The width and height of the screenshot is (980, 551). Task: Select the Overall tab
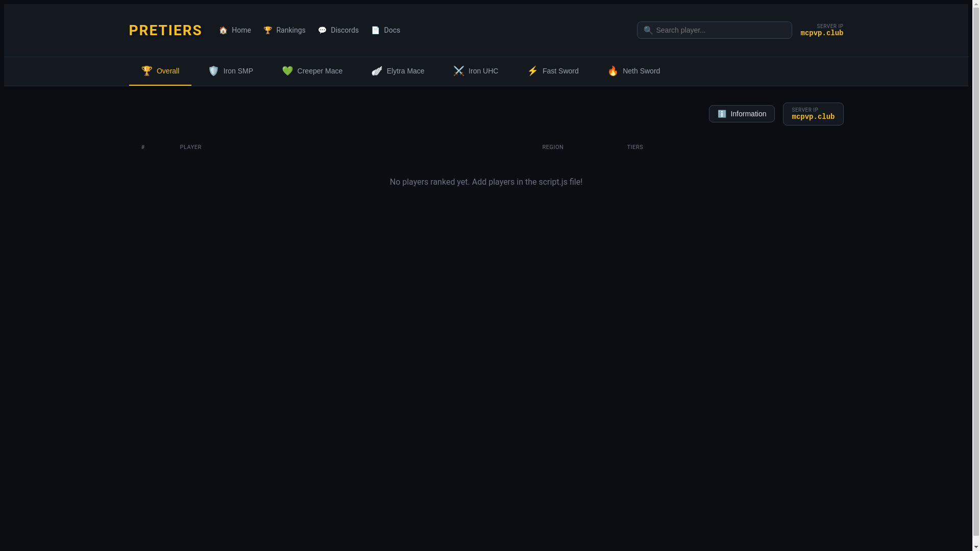pyautogui.click(x=160, y=71)
